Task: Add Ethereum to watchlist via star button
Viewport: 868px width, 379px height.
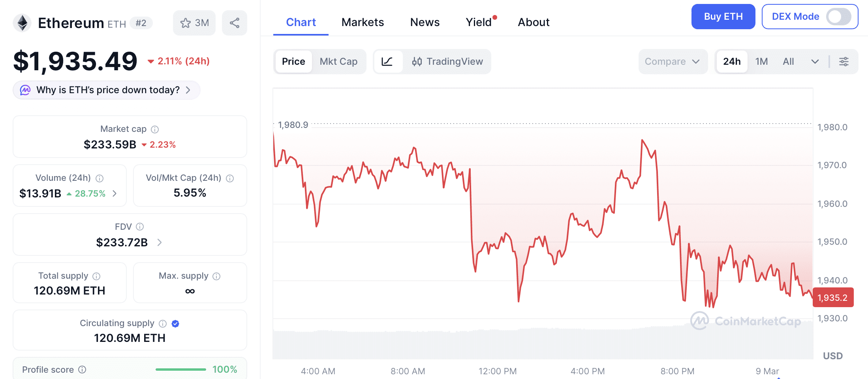Action: [194, 23]
